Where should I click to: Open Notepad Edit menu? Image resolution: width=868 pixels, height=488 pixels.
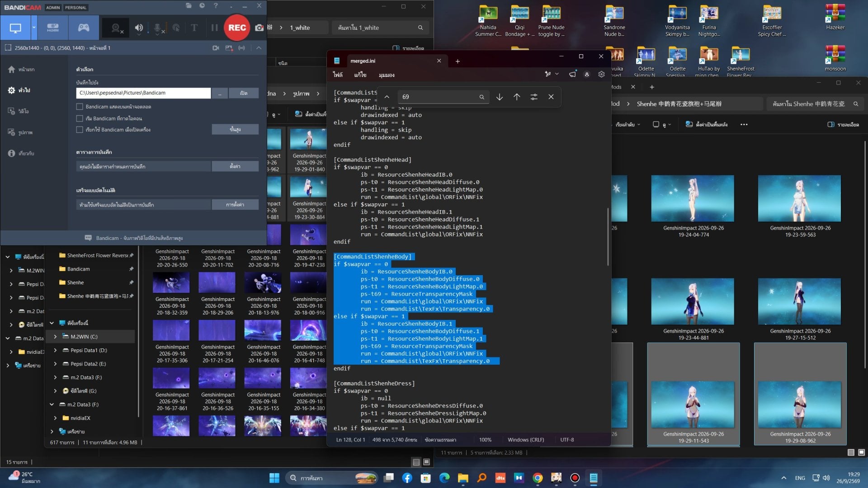pyautogui.click(x=360, y=75)
